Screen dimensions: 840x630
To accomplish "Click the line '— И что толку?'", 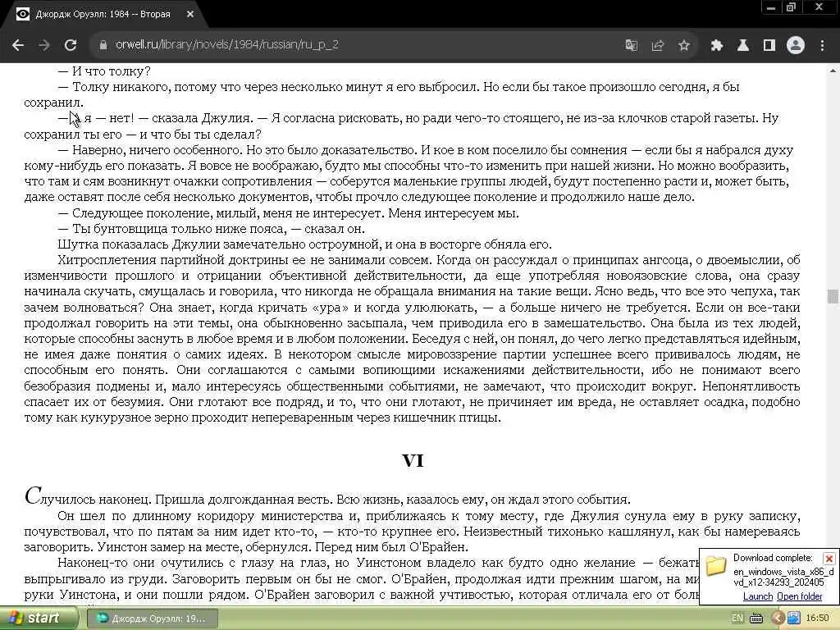I will (x=104, y=71).
